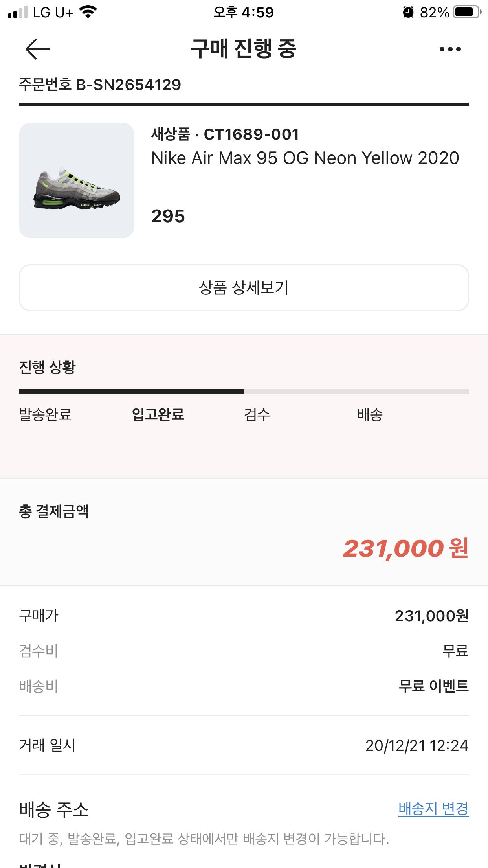Tap the order progress bar
Image resolution: width=488 pixels, height=868 pixels.
click(x=244, y=392)
